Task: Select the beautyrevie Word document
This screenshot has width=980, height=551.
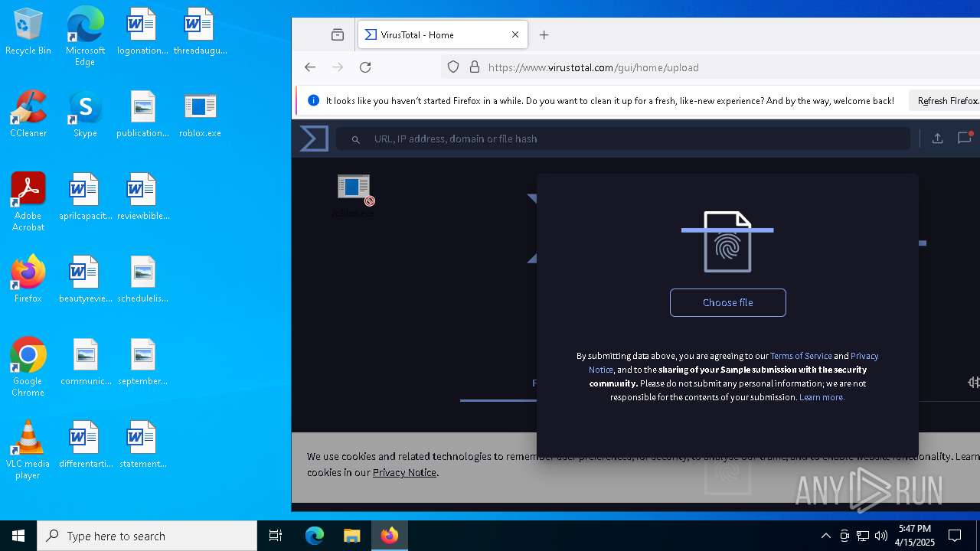Action: [85, 280]
